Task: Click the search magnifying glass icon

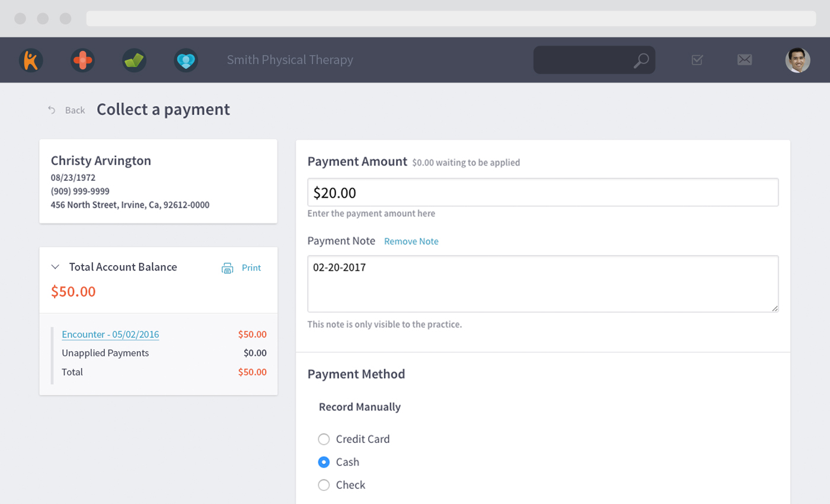Action: point(641,59)
